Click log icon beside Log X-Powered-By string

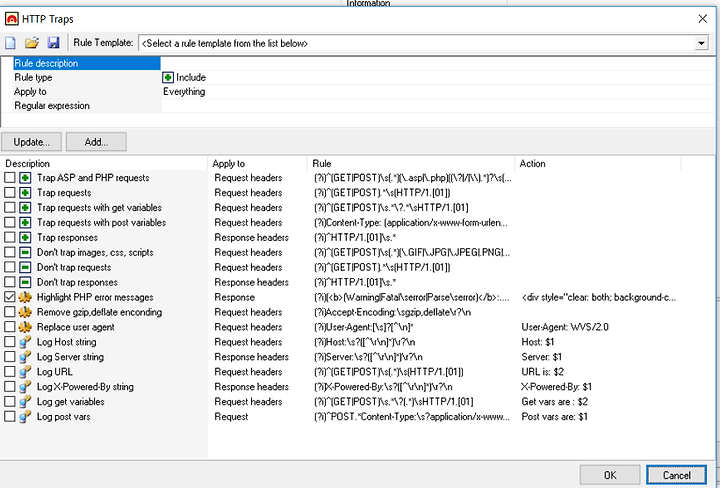(25, 387)
